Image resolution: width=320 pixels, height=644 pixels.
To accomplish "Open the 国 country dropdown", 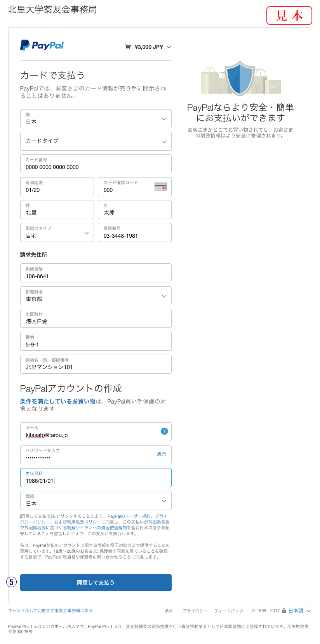I will point(96,118).
